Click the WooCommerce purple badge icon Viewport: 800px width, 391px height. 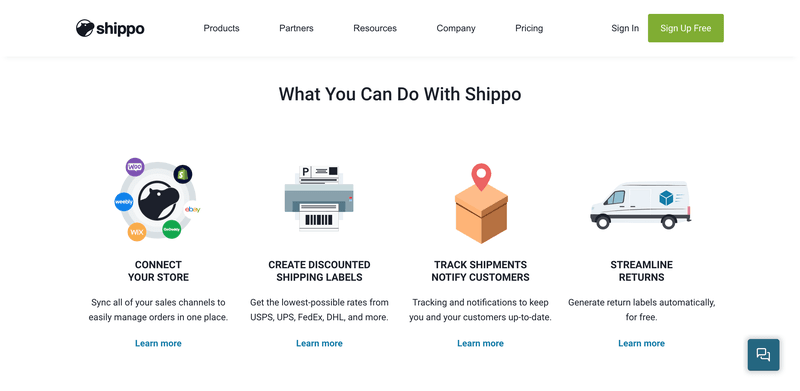click(135, 167)
